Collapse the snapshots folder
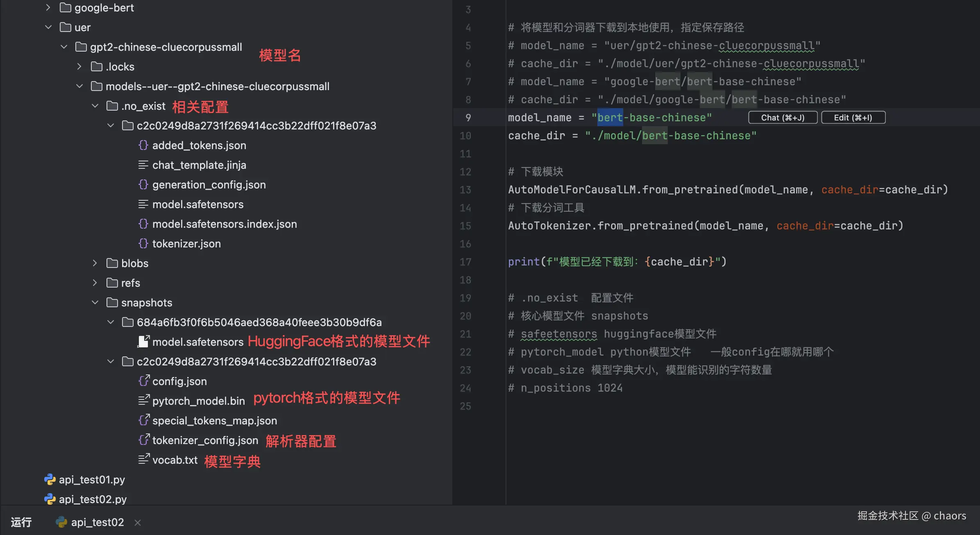The height and width of the screenshot is (535, 980). point(95,302)
